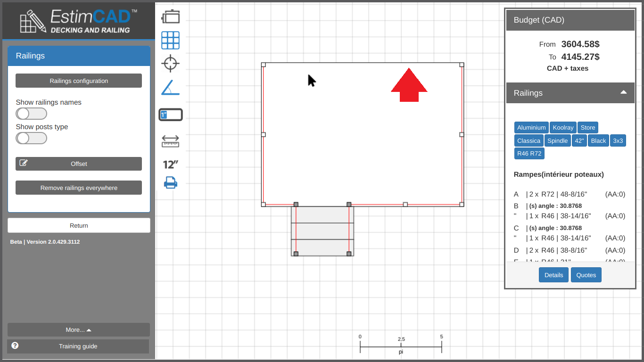
Task: Select the blue angle tool icon
Action: click(170, 88)
